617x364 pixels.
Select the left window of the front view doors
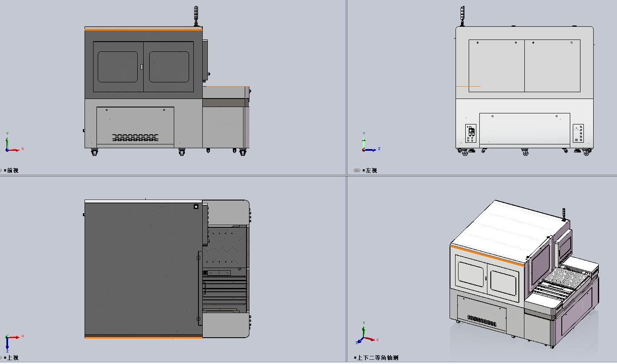point(118,67)
